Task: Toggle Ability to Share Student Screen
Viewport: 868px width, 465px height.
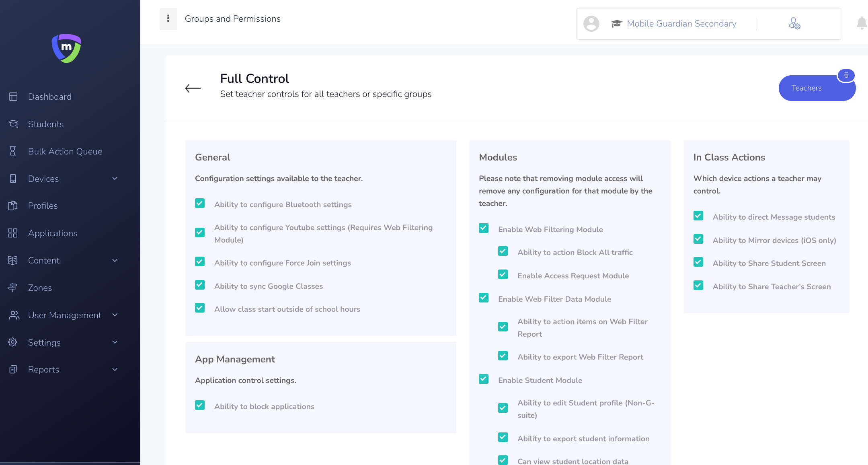Action: click(x=698, y=262)
